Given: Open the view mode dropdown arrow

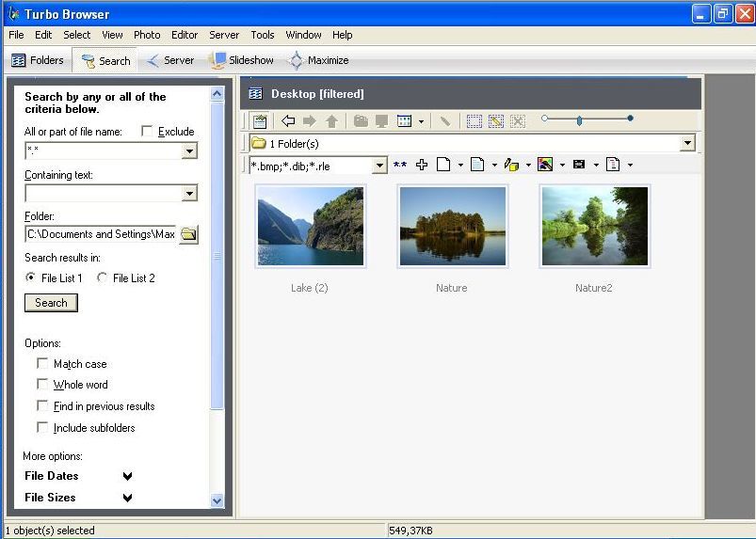Looking at the screenshot, I should pos(421,121).
